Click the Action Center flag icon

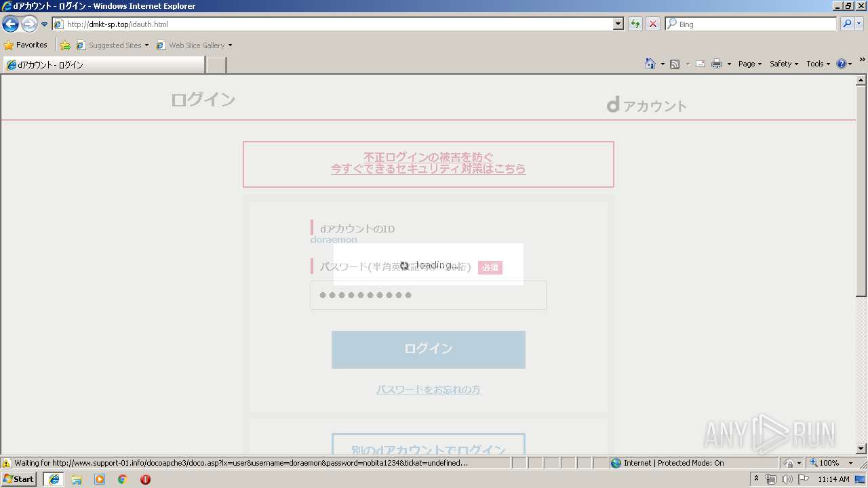[804, 479]
